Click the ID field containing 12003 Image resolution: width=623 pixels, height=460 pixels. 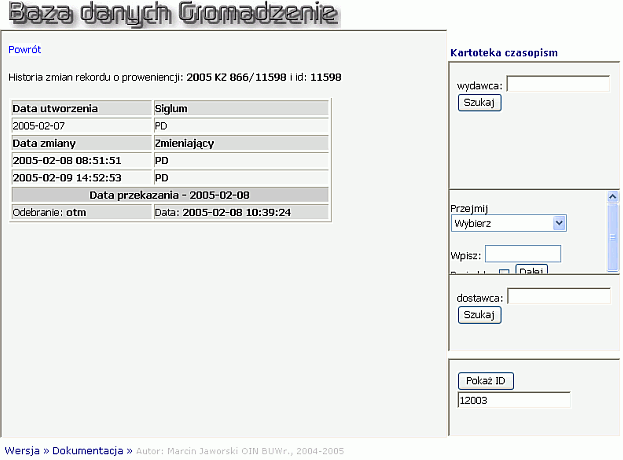click(514, 400)
